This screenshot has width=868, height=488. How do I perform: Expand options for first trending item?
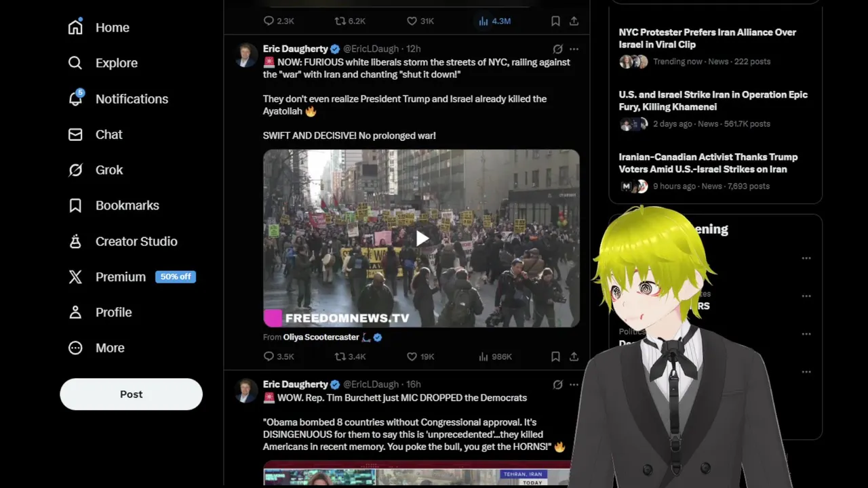(x=806, y=258)
